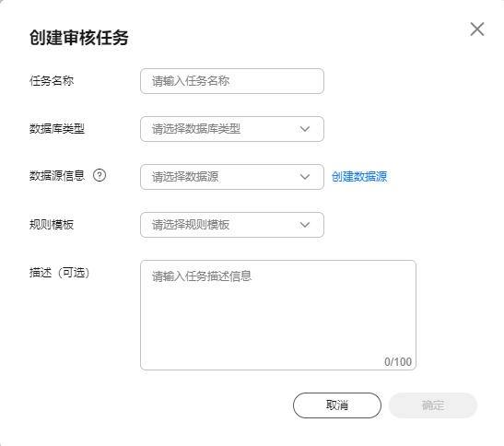
Task: Select the 规则模板 field label
Action: tap(52, 225)
